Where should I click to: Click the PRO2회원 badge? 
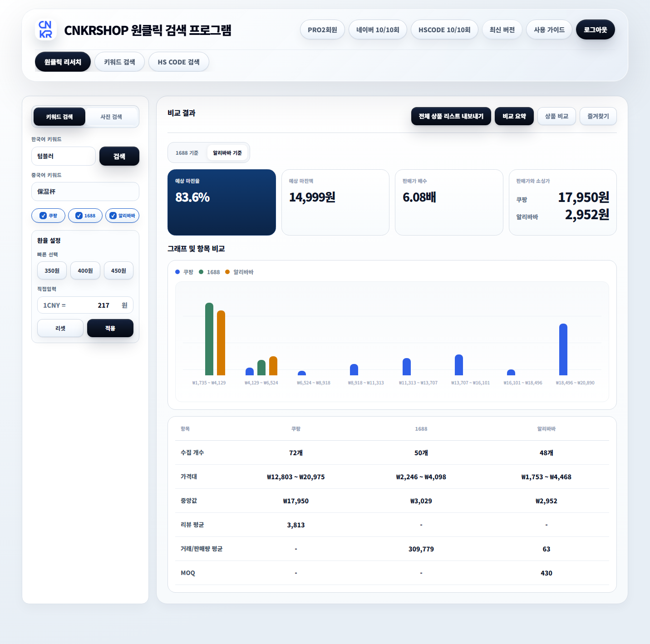click(x=322, y=29)
